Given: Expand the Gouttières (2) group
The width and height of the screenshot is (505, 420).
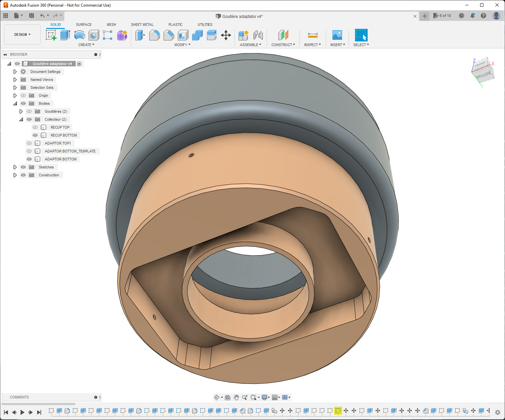Looking at the screenshot, I should tap(21, 111).
